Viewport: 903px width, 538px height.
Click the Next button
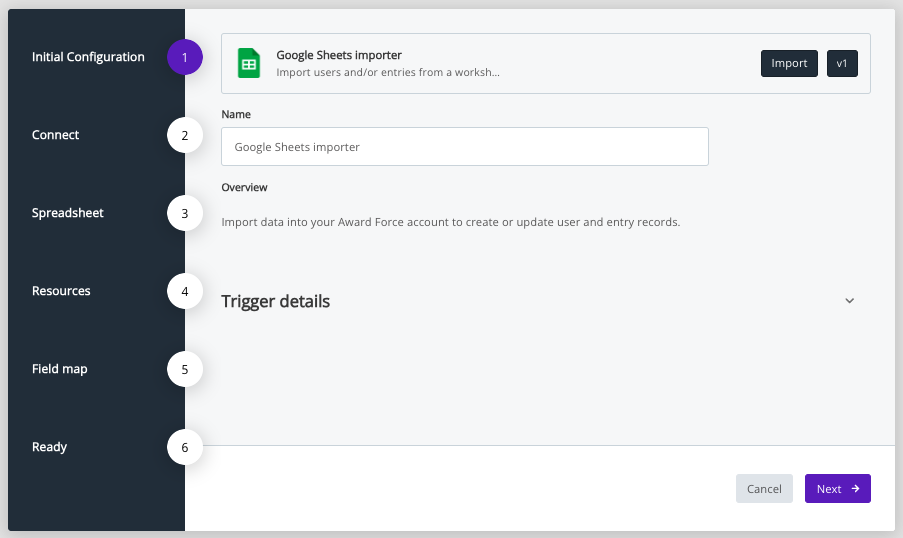[x=837, y=488]
